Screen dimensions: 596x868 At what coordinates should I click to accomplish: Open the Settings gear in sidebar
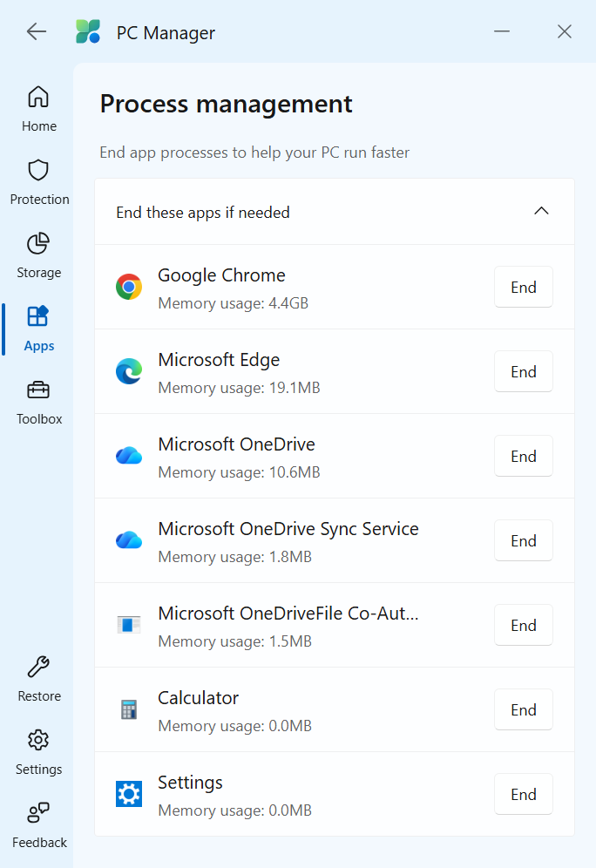tap(39, 752)
